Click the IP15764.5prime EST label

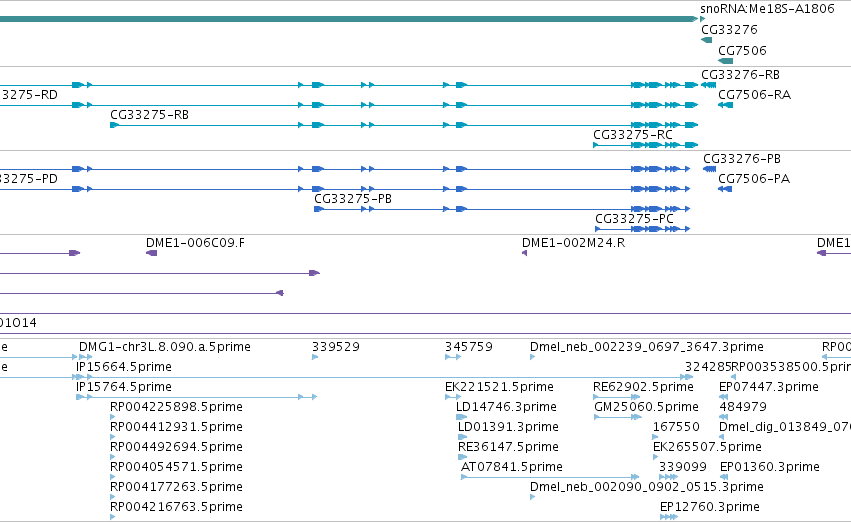pyautogui.click(x=124, y=387)
